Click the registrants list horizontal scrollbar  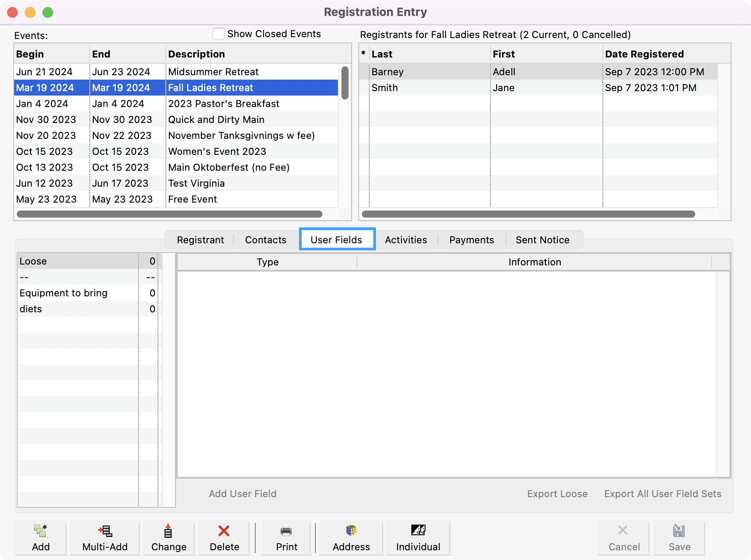[529, 214]
